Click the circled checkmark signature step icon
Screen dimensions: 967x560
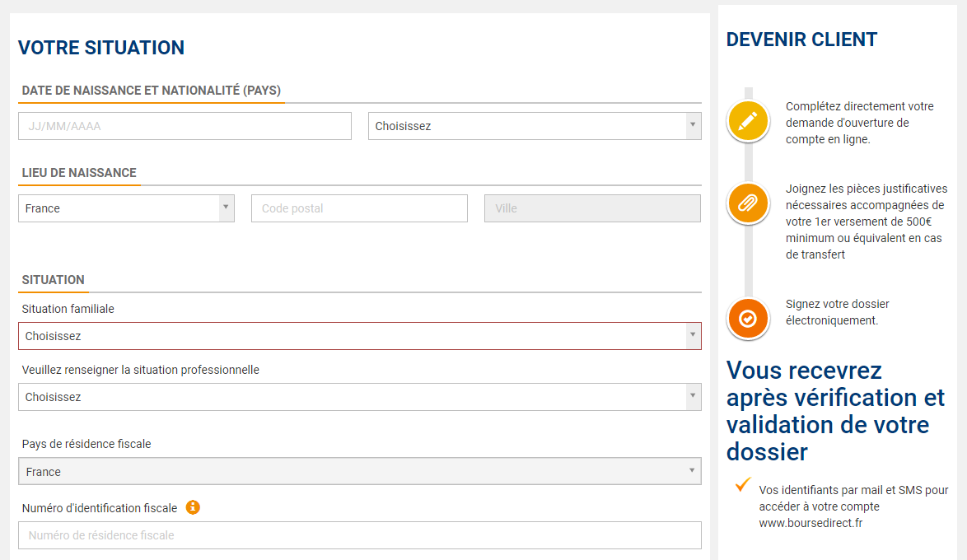point(748,318)
